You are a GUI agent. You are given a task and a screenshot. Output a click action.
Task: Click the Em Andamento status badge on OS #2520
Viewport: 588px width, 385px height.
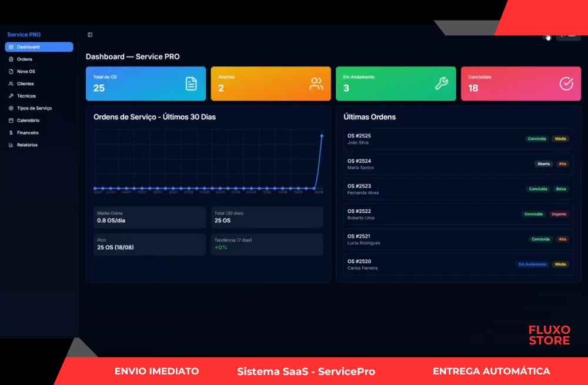(532, 265)
